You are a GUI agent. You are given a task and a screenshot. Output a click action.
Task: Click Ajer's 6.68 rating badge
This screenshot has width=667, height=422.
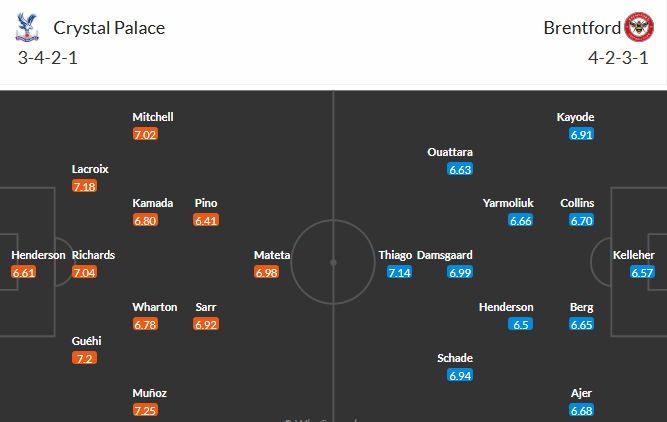pyautogui.click(x=582, y=410)
